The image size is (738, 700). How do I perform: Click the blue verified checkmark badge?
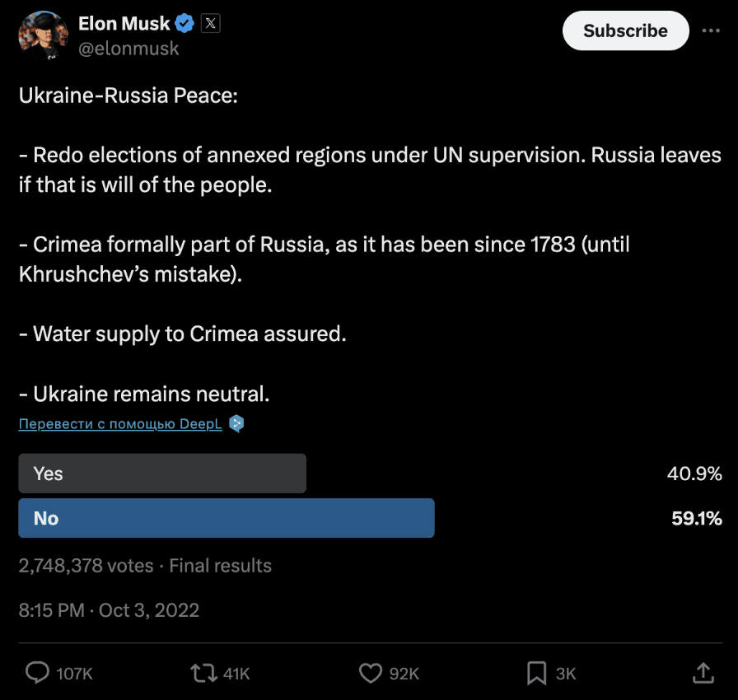click(184, 23)
